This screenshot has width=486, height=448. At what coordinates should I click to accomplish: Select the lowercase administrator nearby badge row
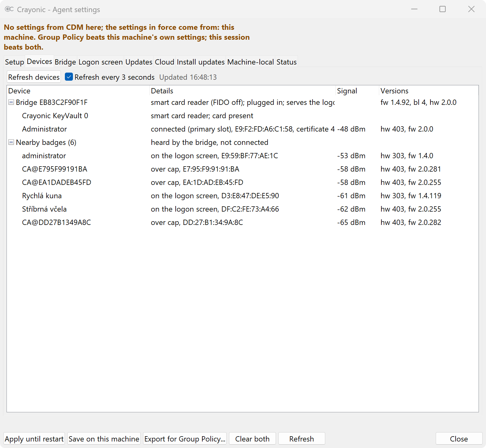243,155
